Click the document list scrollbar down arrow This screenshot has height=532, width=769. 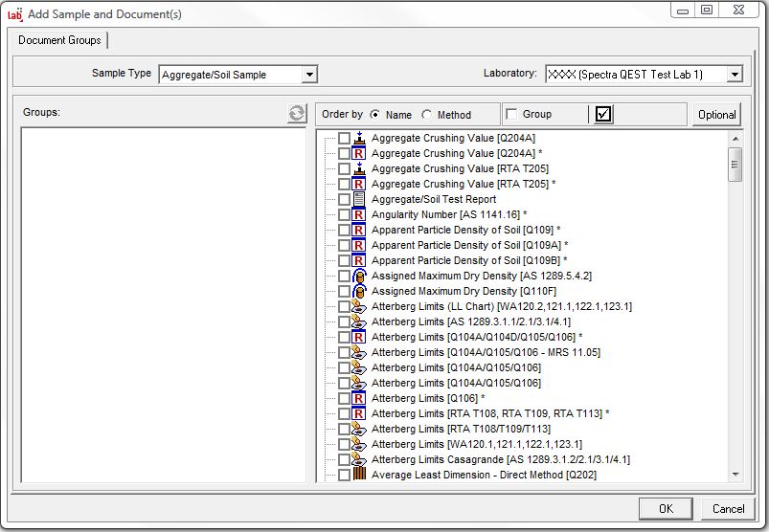tap(735, 473)
